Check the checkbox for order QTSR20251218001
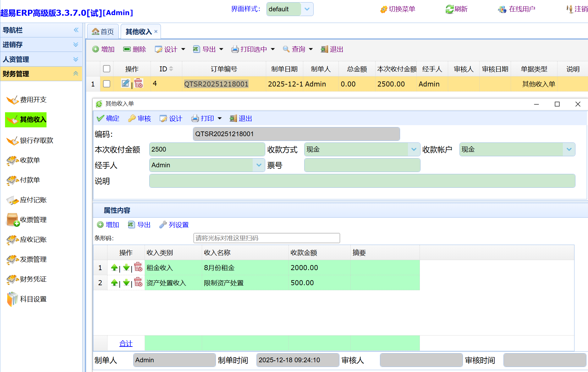Viewport: 588px width, 372px height. pyautogui.click(x=107, y=84)
